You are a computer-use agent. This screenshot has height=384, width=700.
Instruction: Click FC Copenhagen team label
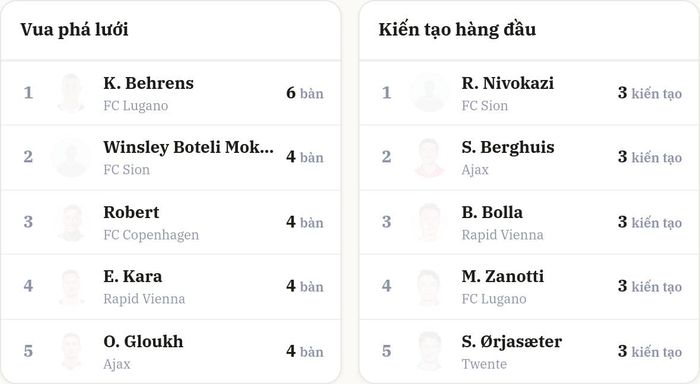pyautogui.click(x=151, y=235)
